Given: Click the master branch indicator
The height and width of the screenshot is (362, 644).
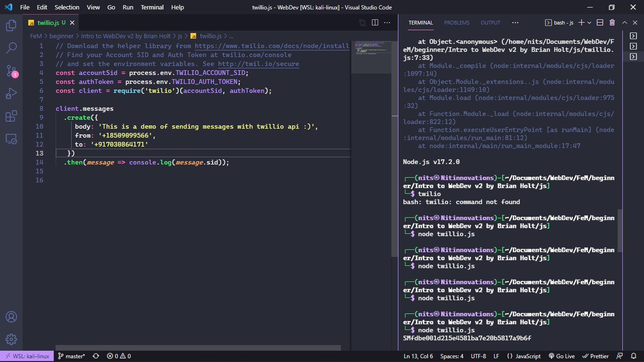Looking at the screenshot, I should click(71, 356).
